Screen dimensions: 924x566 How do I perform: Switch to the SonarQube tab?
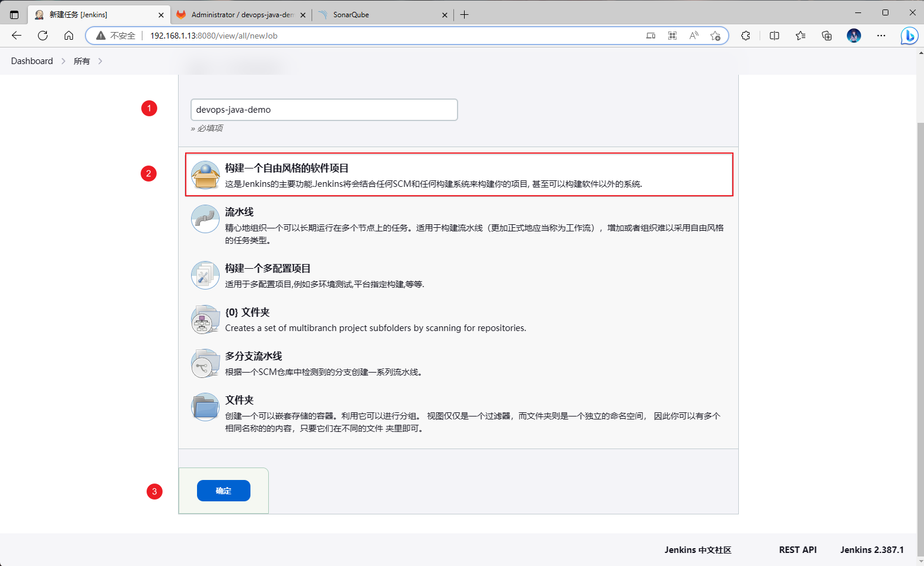[383, 15]
